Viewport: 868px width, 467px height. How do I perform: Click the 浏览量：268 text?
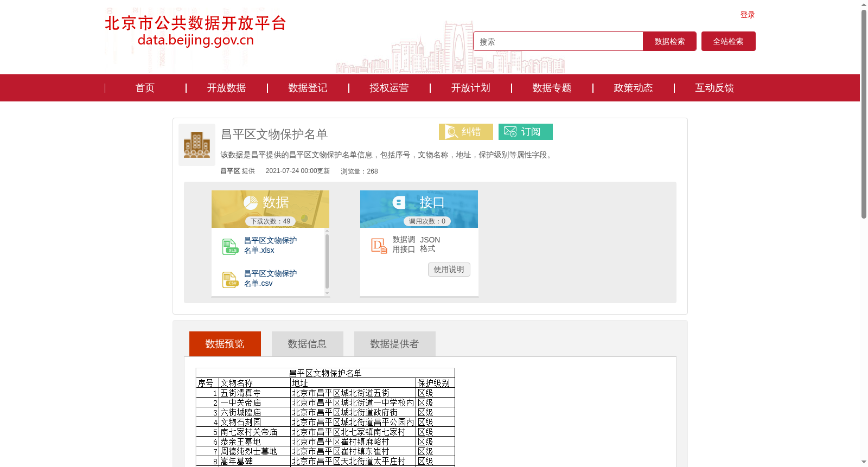pos(359,171)
